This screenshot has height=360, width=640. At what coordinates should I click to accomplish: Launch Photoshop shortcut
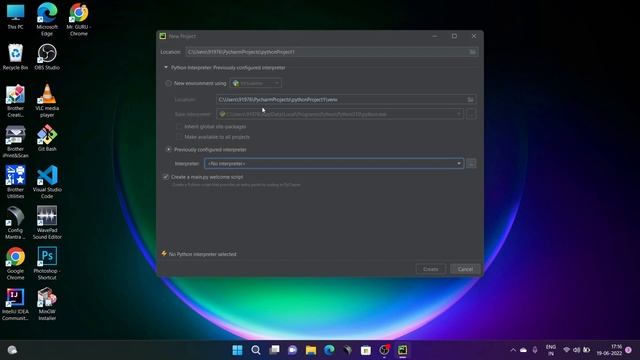[47, 263]
